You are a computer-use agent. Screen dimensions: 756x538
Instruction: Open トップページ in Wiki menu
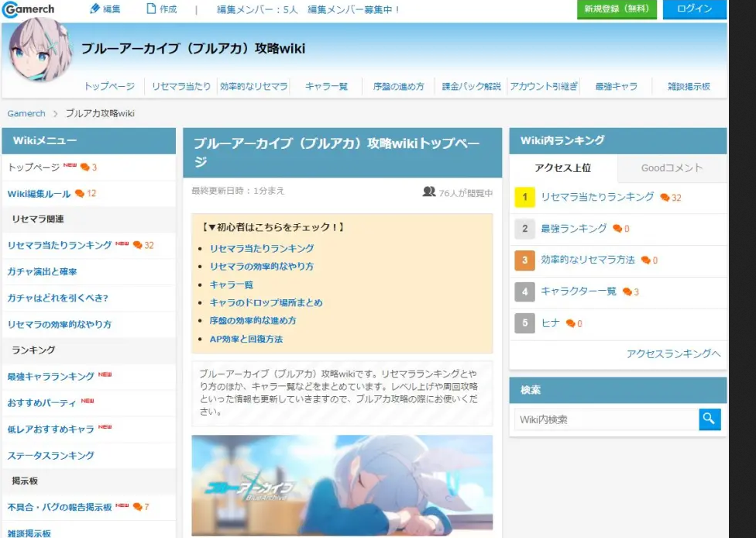click(x=34, y=167)
